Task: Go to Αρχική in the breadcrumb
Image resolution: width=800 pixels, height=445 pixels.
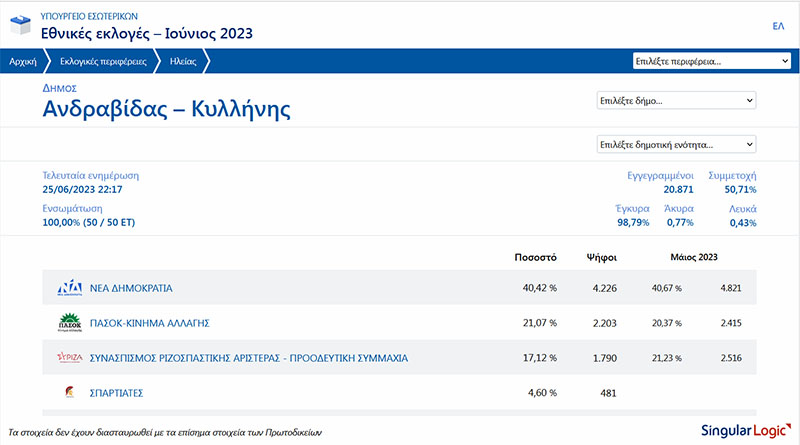Action: (x=22, y=61)
